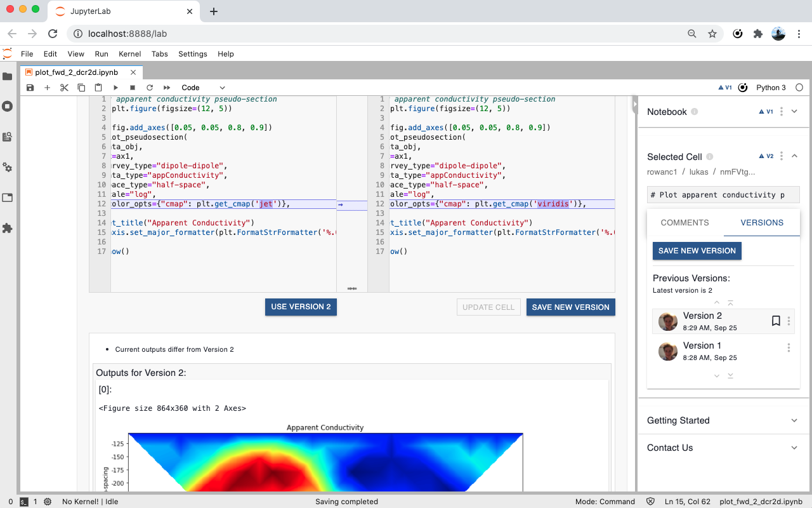
Task: Open the Kernel menu
Action: pyautogui.click(x=129, y=54)
